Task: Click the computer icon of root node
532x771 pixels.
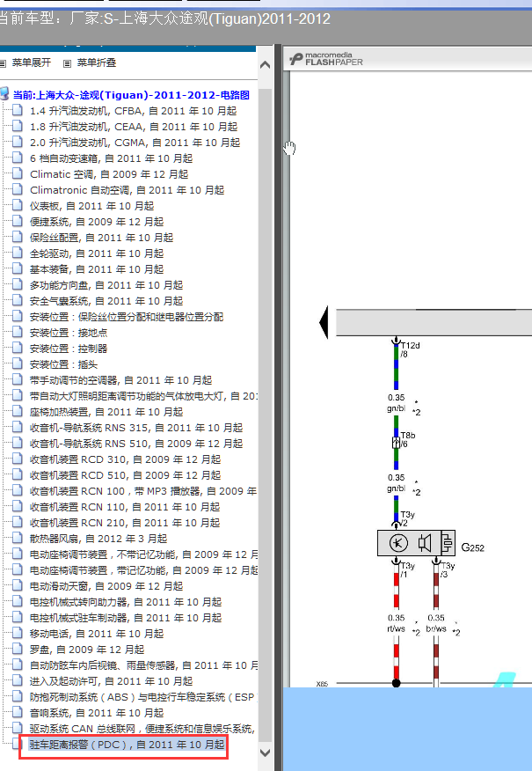Action: (x=5, y=93)
